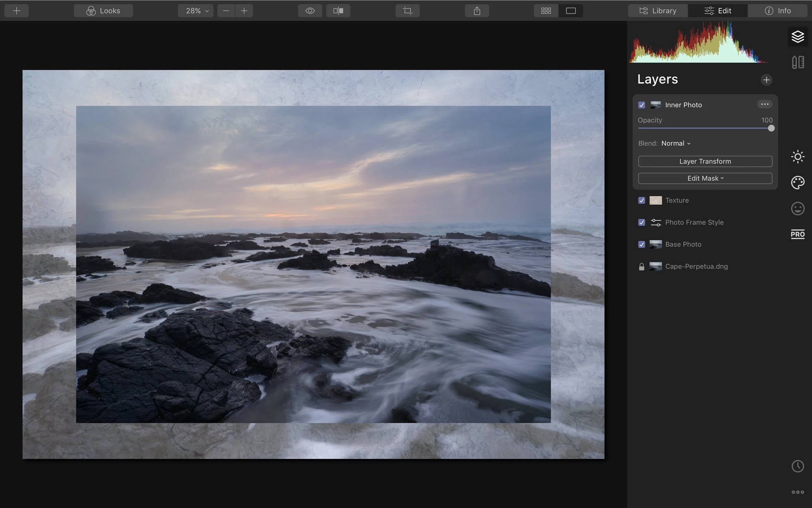Open the Export share icon
The width and height of the screenshot is (812, 508).
pyautogui.click(x=477, y=10)
